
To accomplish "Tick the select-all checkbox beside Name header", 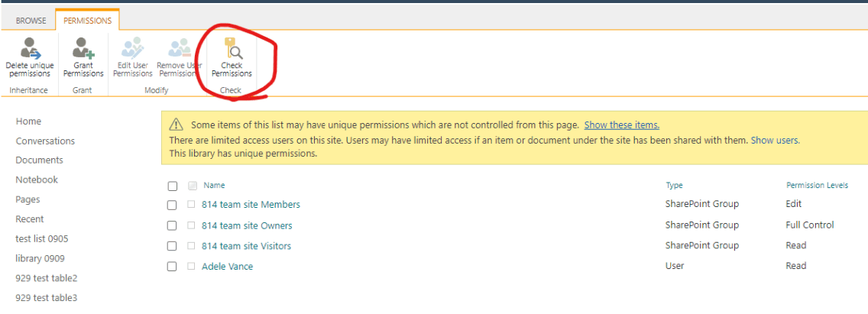I will point(172,186).
